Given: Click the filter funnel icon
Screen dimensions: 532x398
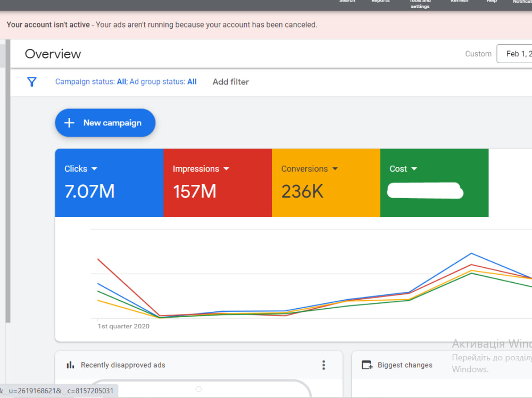Looking at the screenshot, I should (x=32, y=82).
